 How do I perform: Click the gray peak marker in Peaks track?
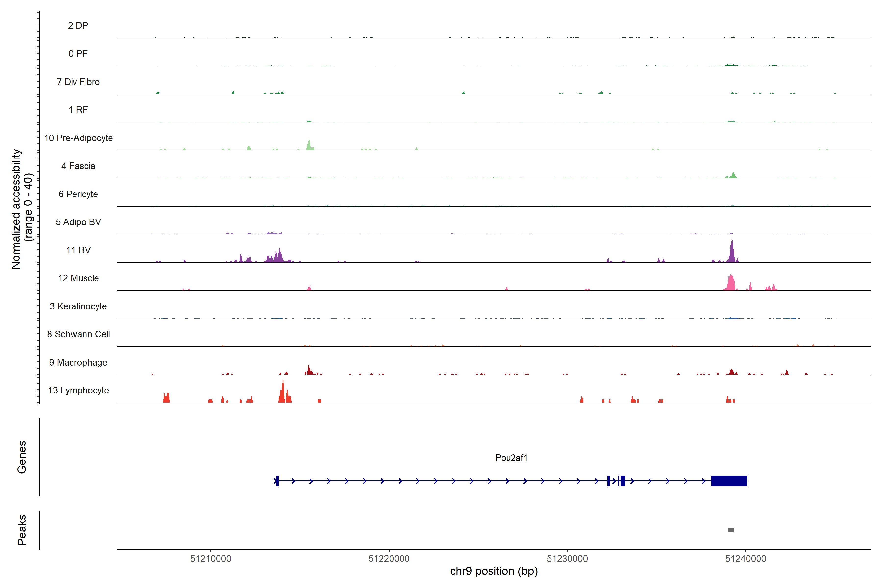pyautogui.click(x=731, y=530)
